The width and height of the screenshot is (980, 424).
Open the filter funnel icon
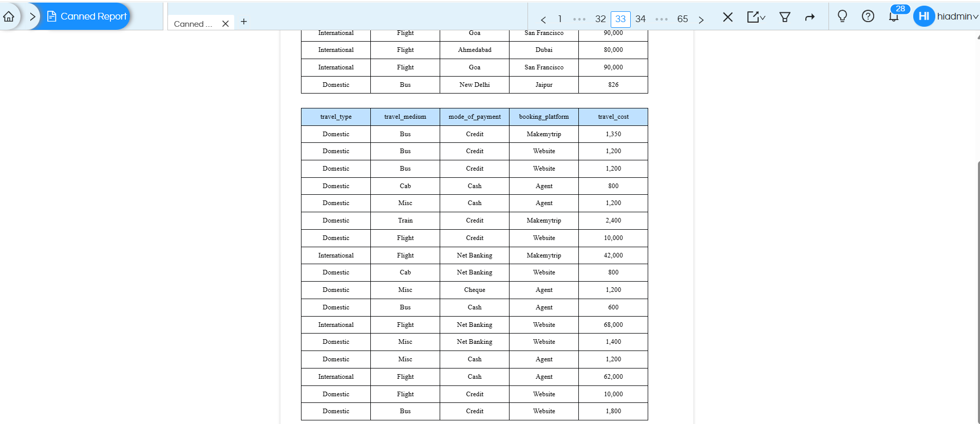click(785, 17)
